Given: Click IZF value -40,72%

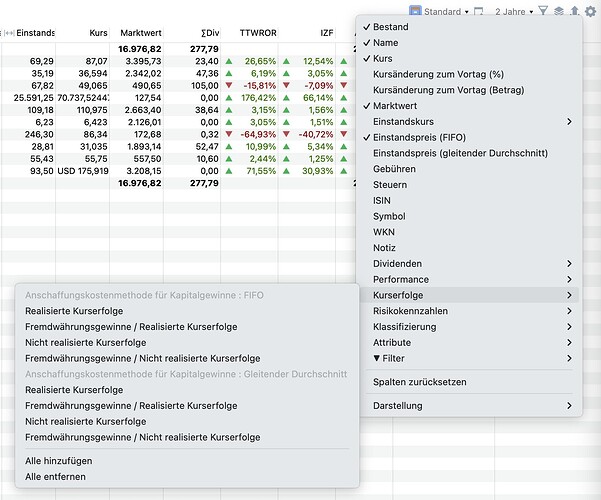Looking at the screenshot, I should (316, 135).
